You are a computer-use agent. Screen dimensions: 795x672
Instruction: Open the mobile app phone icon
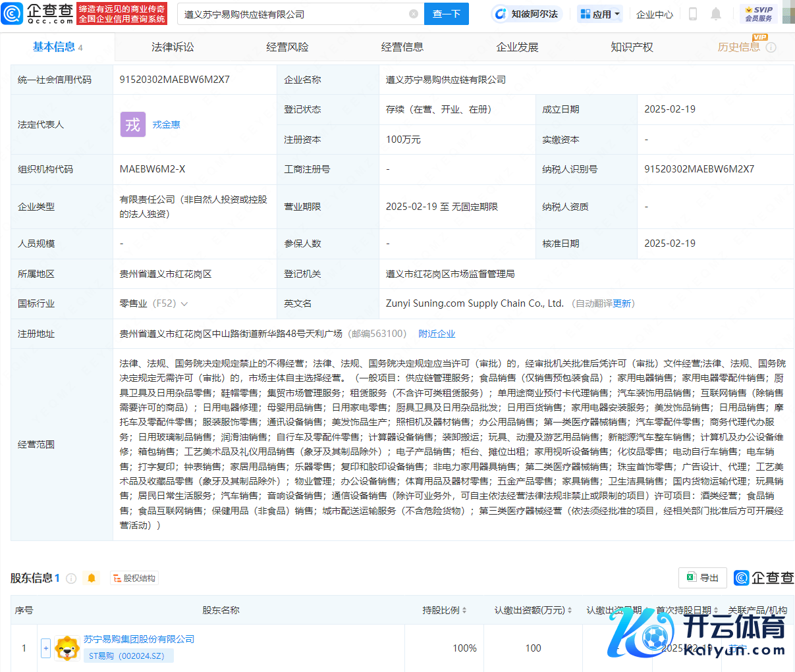(693, 14)
